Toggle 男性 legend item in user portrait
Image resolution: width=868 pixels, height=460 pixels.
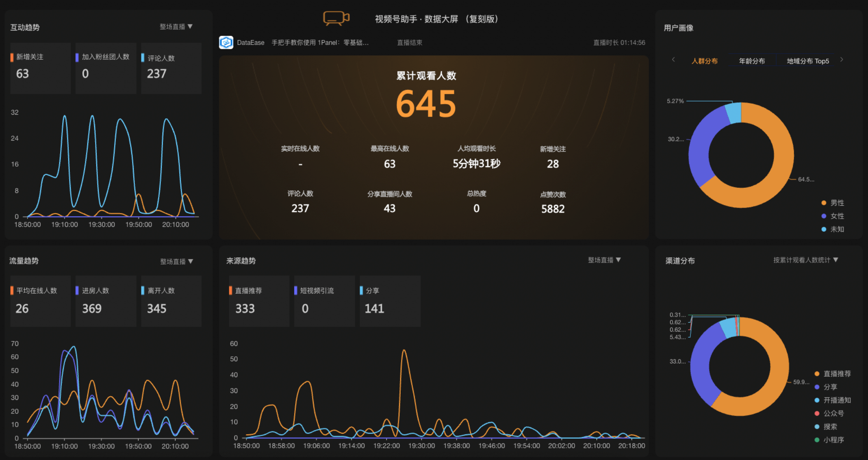tap(832, 203)
